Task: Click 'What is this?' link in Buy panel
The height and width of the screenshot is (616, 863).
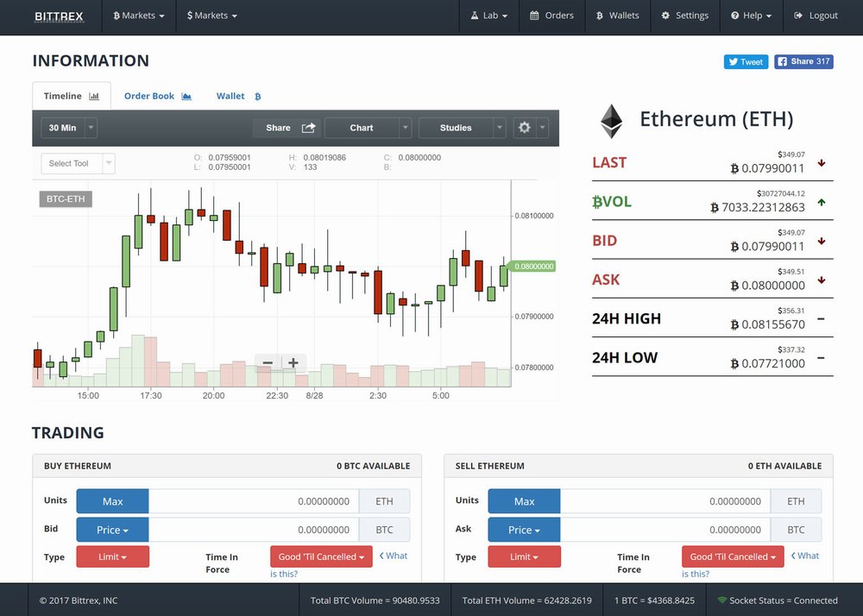Action: (x=393, y=556)
